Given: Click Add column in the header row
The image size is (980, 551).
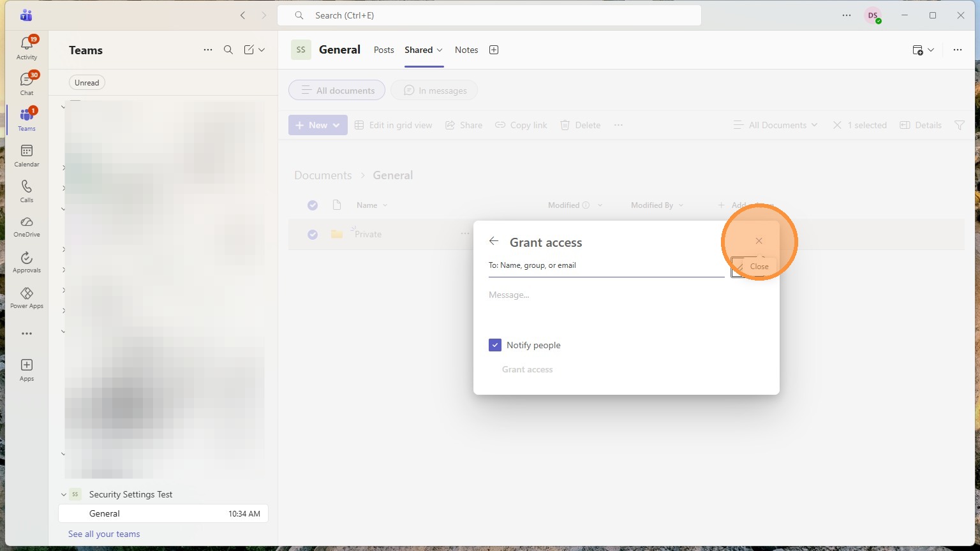Looking at the screenshot, I should point(746,205).
